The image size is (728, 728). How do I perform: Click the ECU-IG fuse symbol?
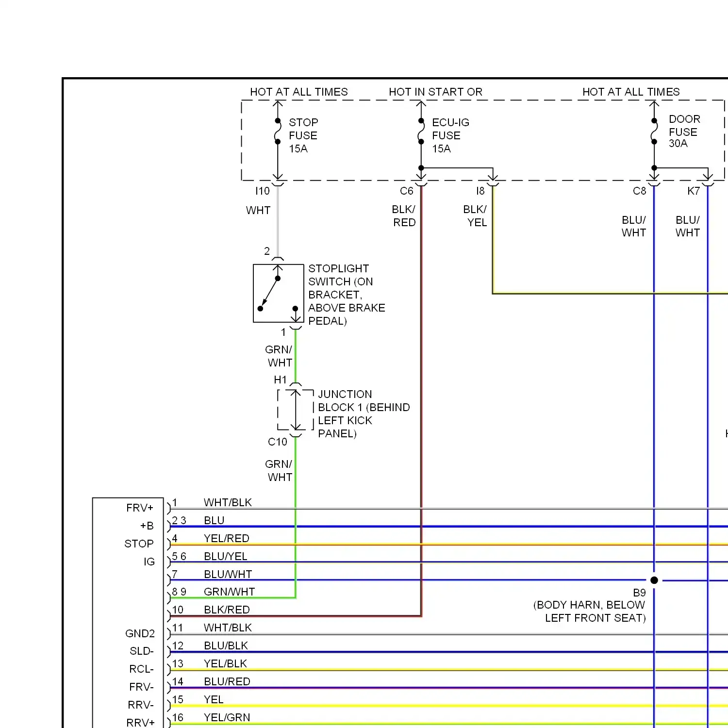[421, 131]
